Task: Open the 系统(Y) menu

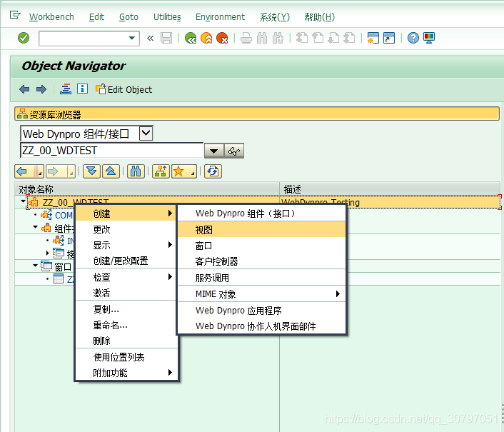Action: (x=275, y=16)
